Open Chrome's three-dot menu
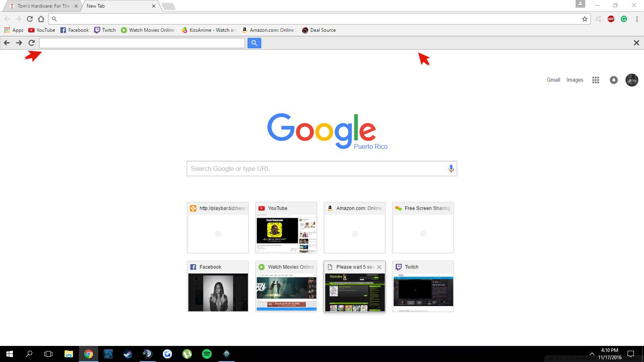This screenshot has width=644, height=362. 637,19
